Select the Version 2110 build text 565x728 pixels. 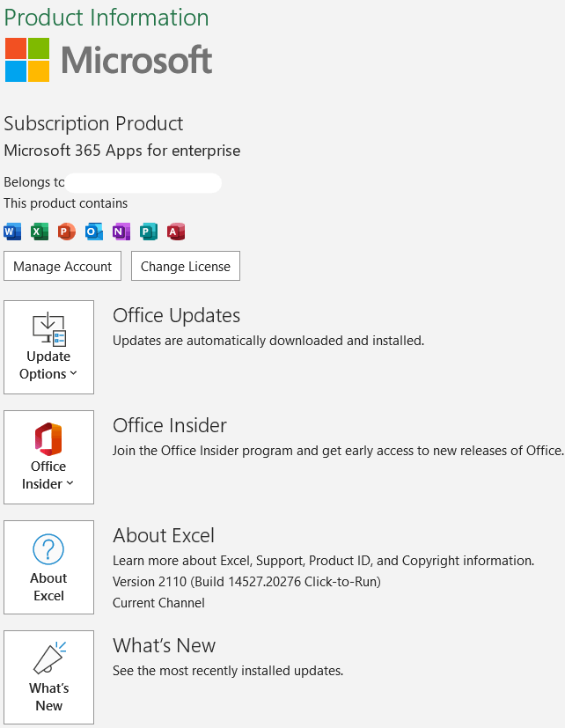247,582
